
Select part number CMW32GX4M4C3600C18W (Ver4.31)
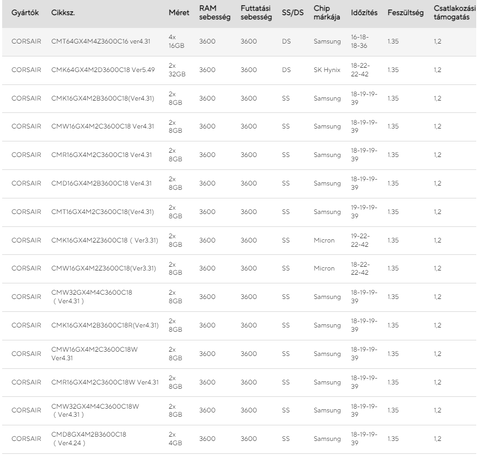(x=95, y=410)
